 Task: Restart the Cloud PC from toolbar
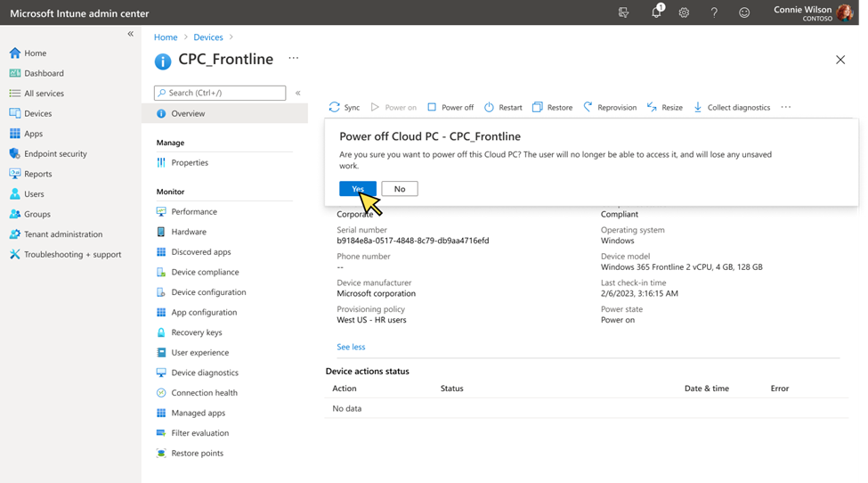click(503, 108)
